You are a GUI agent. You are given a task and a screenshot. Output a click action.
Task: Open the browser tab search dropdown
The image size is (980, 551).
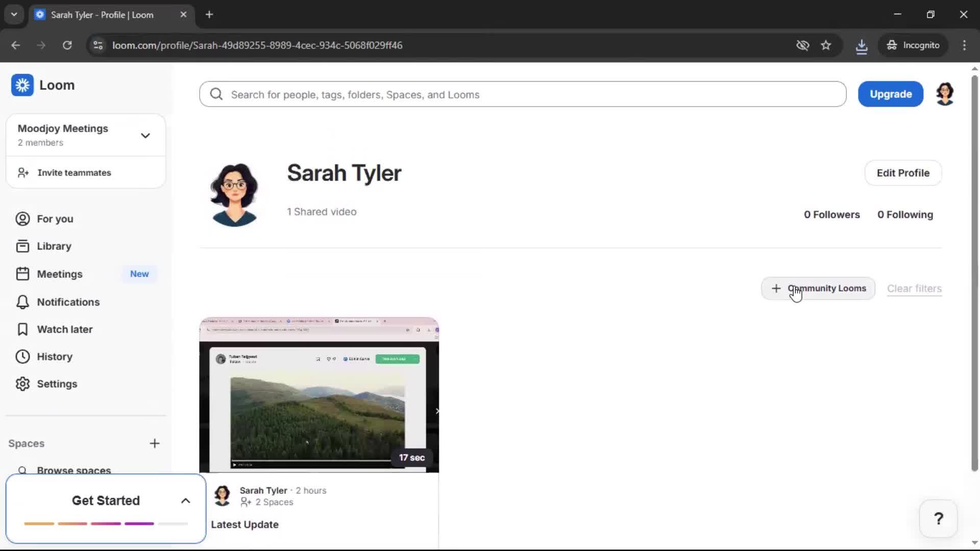[x=14, y=14]
